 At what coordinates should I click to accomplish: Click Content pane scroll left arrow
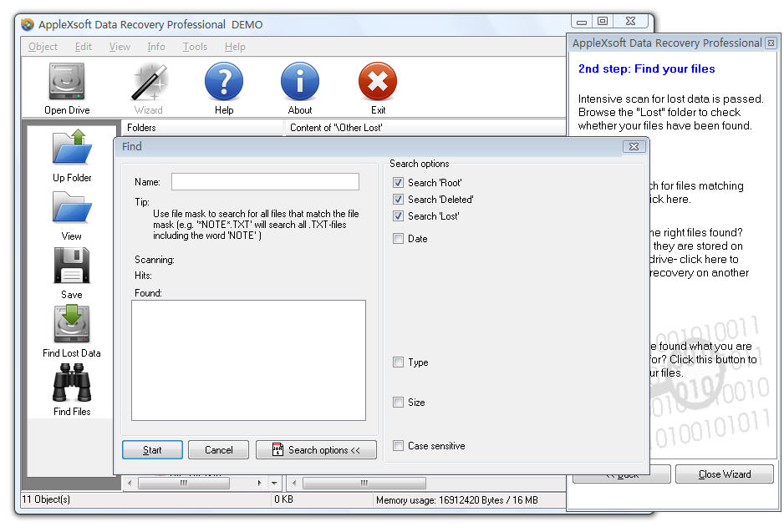pos(294,483)
